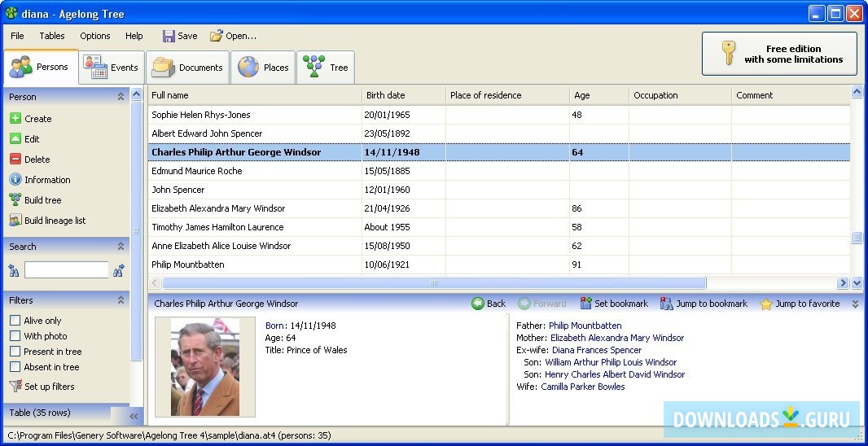Click Jump to favorite star icon
868x446 pixels.
click(765, 304)
